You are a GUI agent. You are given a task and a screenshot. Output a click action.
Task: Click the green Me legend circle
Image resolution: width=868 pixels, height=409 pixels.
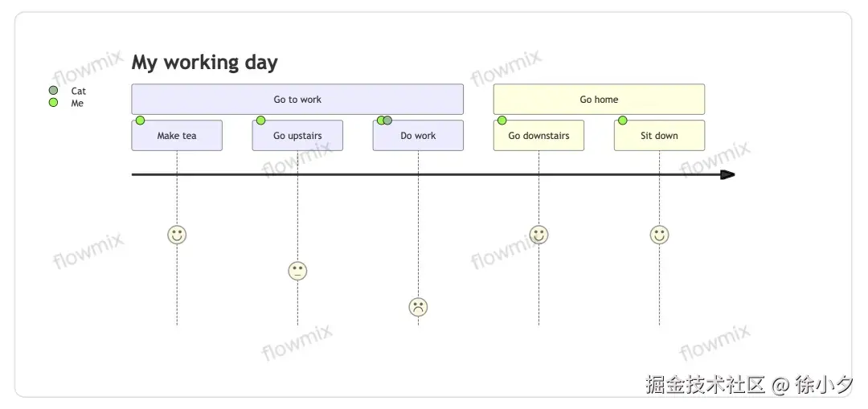click(x=54, y=103)
